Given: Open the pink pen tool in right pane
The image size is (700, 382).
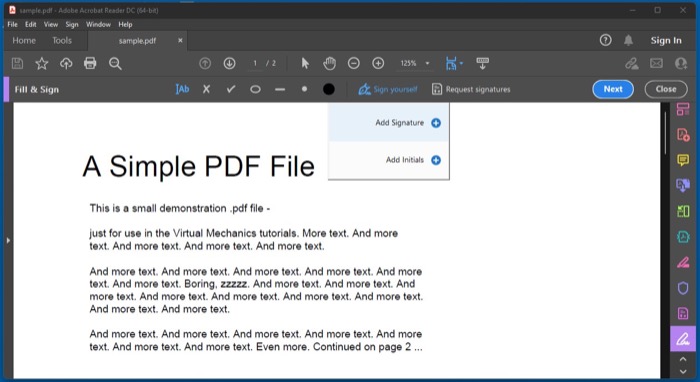Looking at the screenshot, I should [x=683, y=262].
